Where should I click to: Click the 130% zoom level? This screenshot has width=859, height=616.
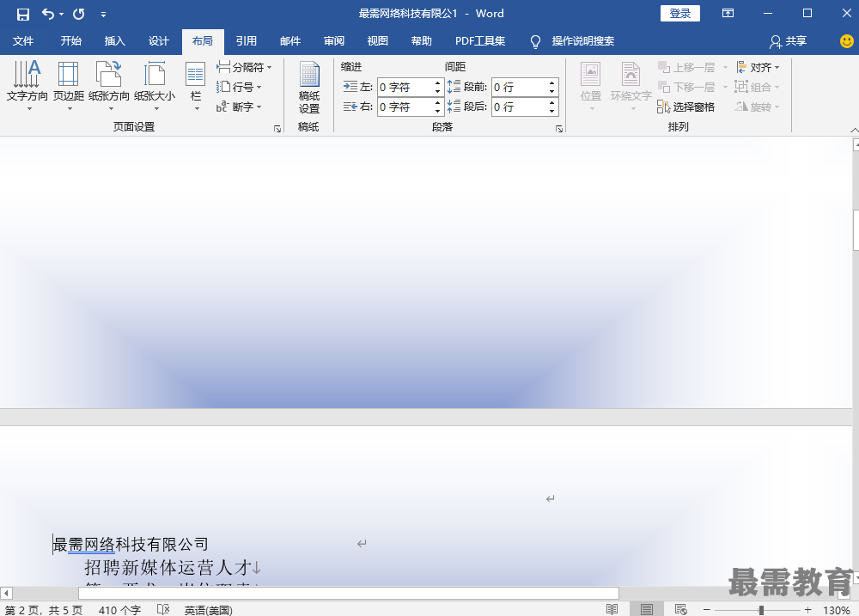837,609
